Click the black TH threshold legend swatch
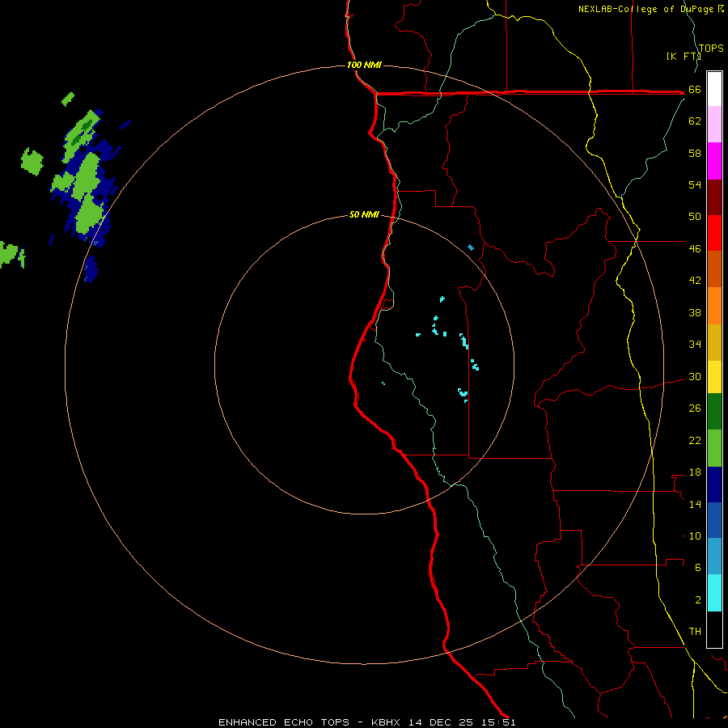The image size is (728, 728). (x=714, y=629)
